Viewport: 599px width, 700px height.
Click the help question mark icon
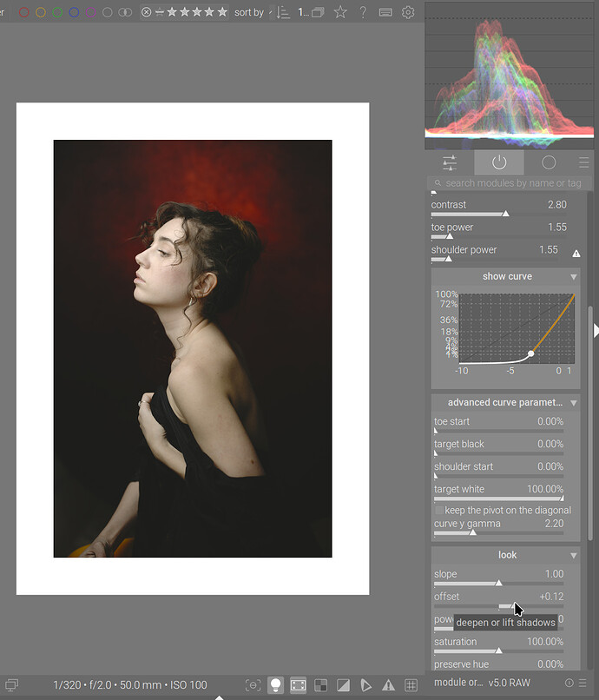coord(363,12)
